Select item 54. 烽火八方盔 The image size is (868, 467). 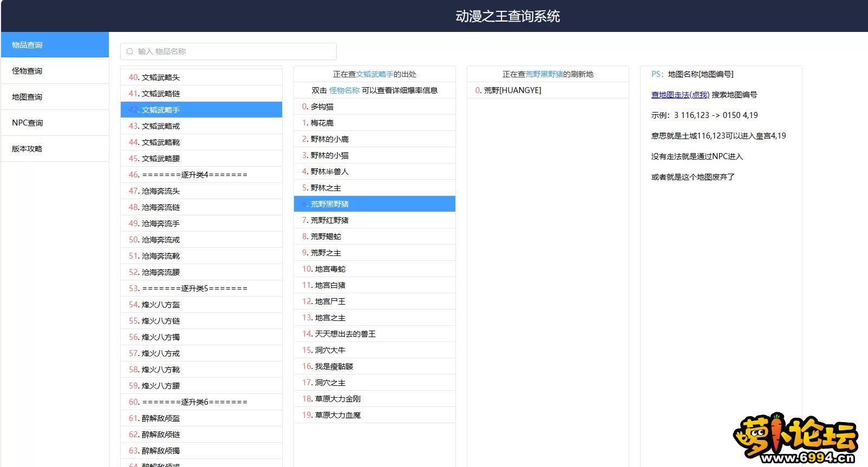(201, 305)
